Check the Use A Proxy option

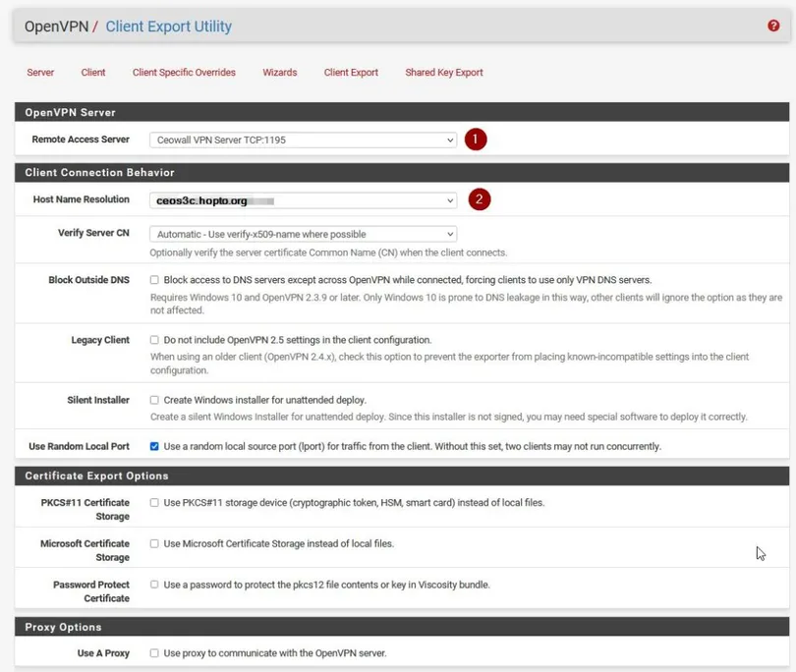click(154, 652)
